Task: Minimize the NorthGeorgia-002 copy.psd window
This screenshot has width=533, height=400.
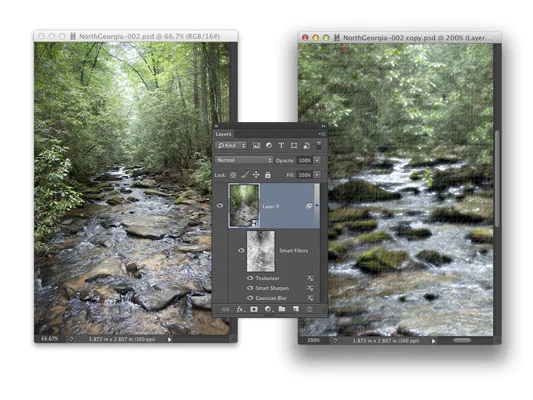Action: (315, 37)
